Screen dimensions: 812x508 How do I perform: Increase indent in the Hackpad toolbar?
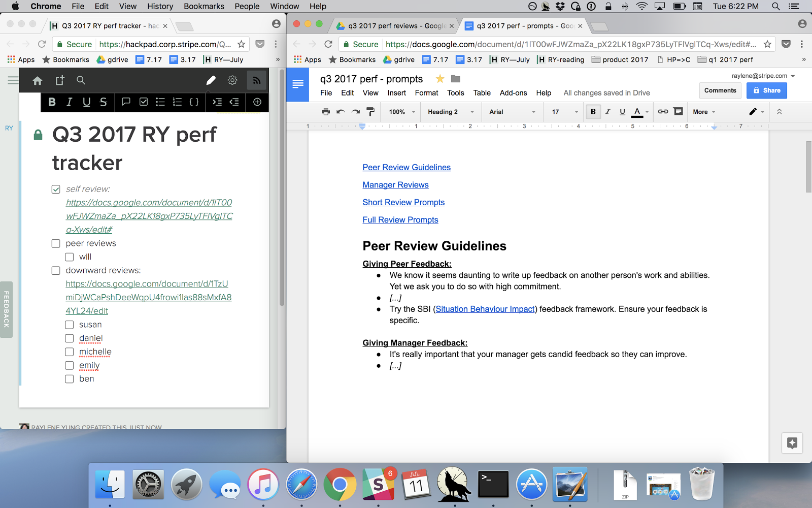[217, 102]
